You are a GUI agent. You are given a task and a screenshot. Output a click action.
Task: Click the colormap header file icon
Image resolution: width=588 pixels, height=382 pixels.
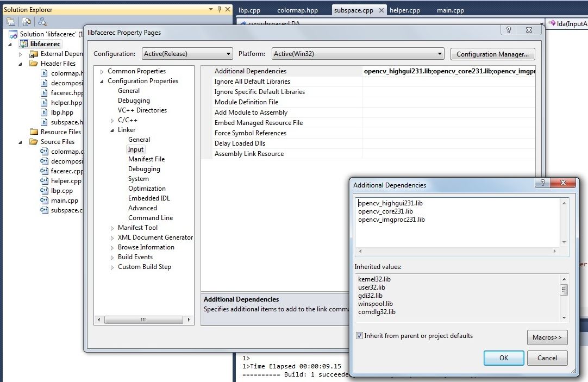coord(44,73)
